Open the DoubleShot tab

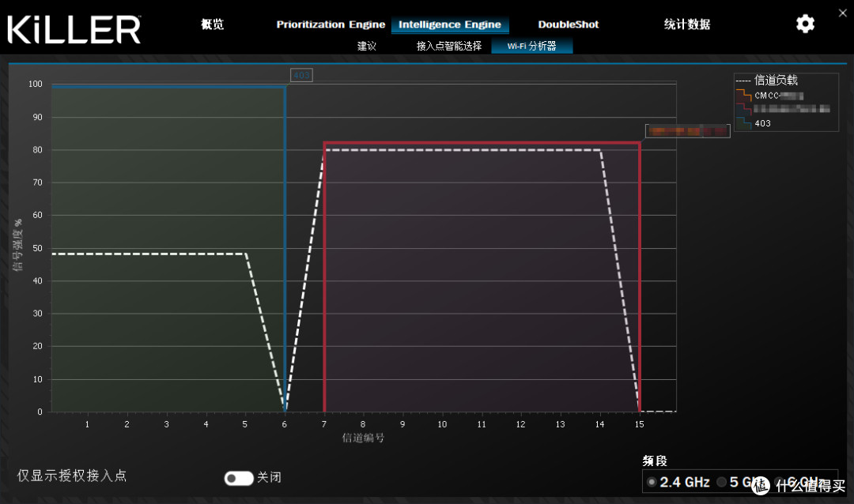coord(568,24)
